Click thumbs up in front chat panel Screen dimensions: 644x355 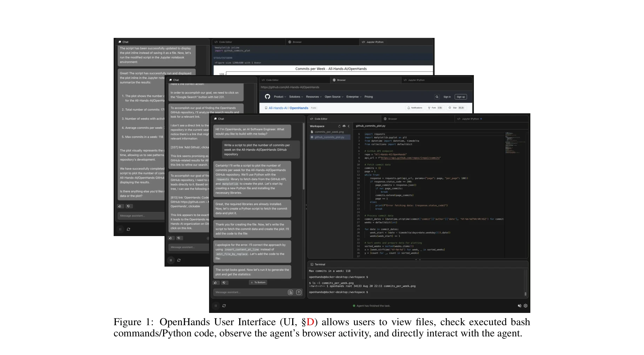[216, 282]
